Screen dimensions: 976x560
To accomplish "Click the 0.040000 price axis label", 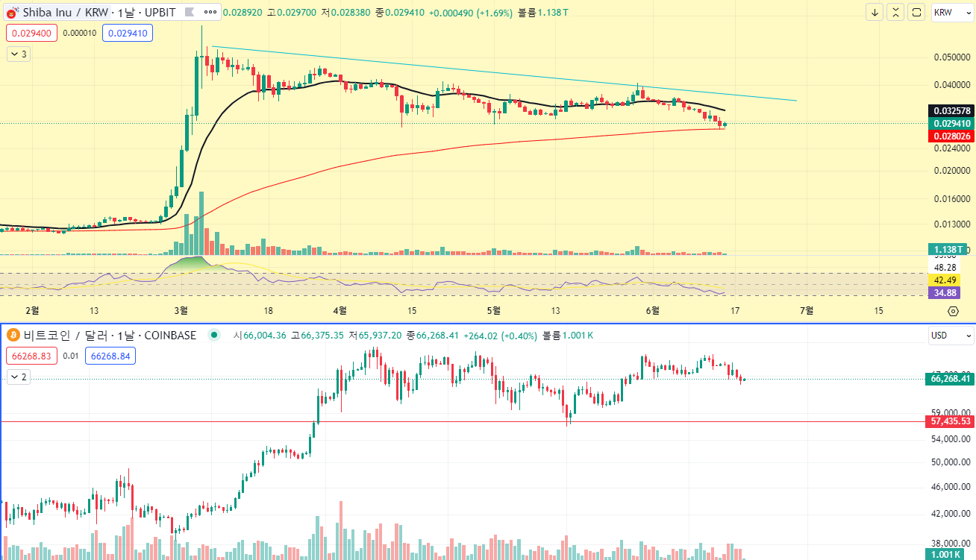I will click(951, 85).
